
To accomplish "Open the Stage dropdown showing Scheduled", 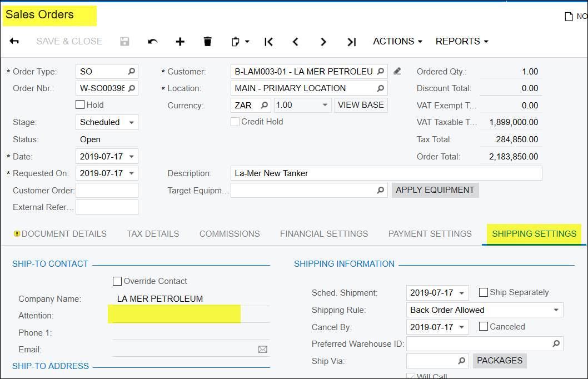I will [106, 122].
